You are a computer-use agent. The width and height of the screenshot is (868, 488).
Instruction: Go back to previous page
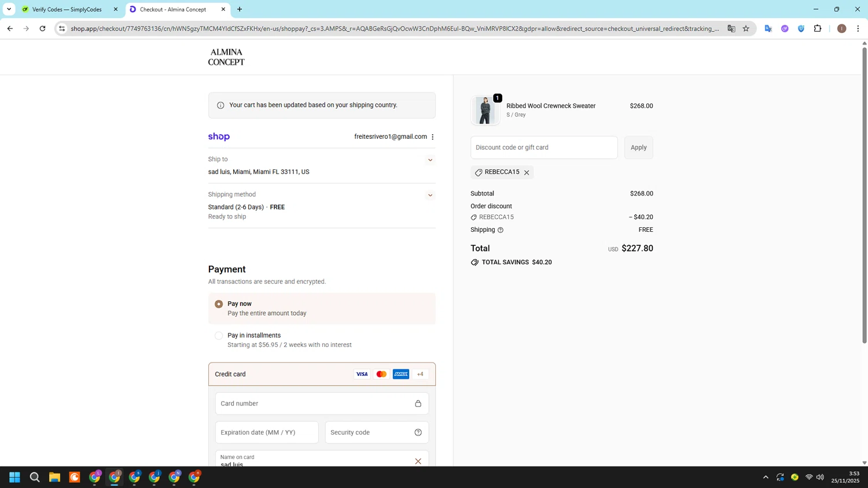10,28
